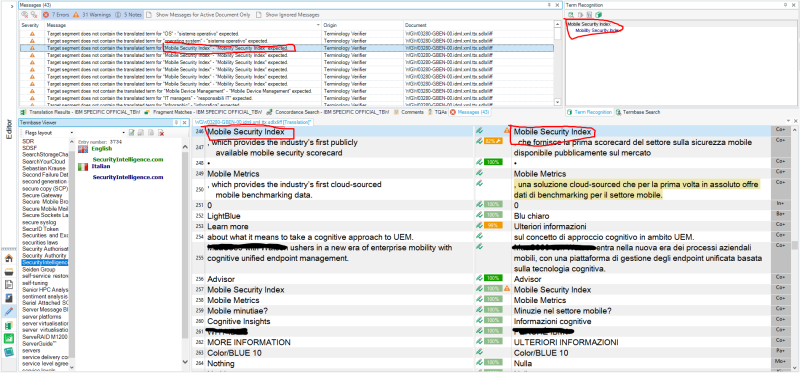Screen dimensions: 800x373
Task: Click the second icon in Messages toolbar
Action: [x=34, y=15]
